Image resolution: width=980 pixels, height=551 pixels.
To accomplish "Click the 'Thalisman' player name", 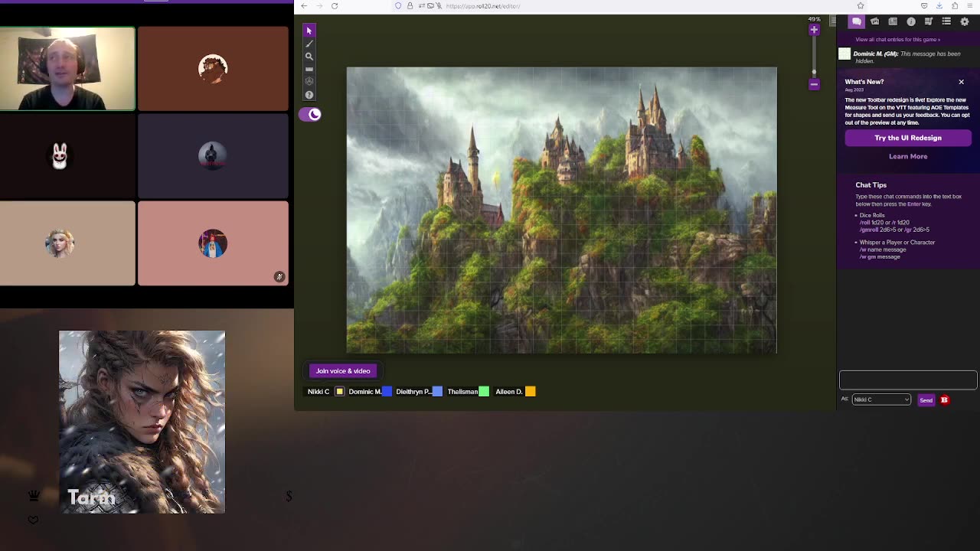I will pyautogui.click(x=462, y=392).
